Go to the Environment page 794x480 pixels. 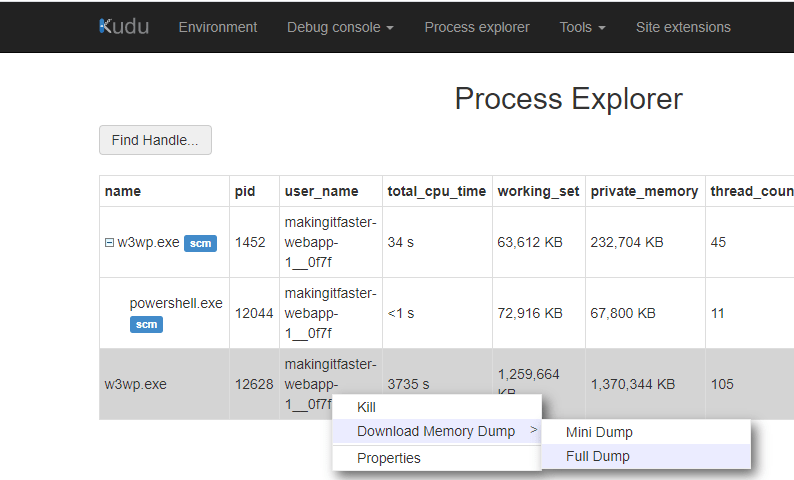(x=217, y=27)
